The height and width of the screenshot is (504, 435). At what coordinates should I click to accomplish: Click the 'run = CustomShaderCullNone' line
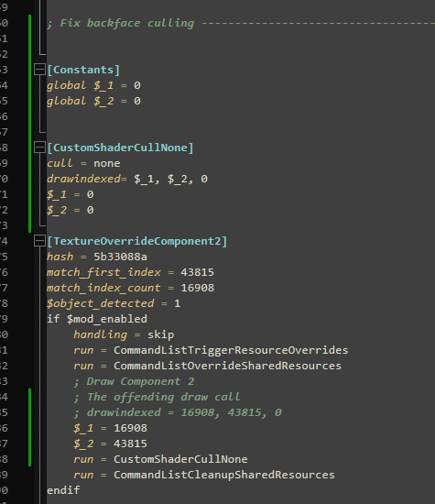pos(160,459)
